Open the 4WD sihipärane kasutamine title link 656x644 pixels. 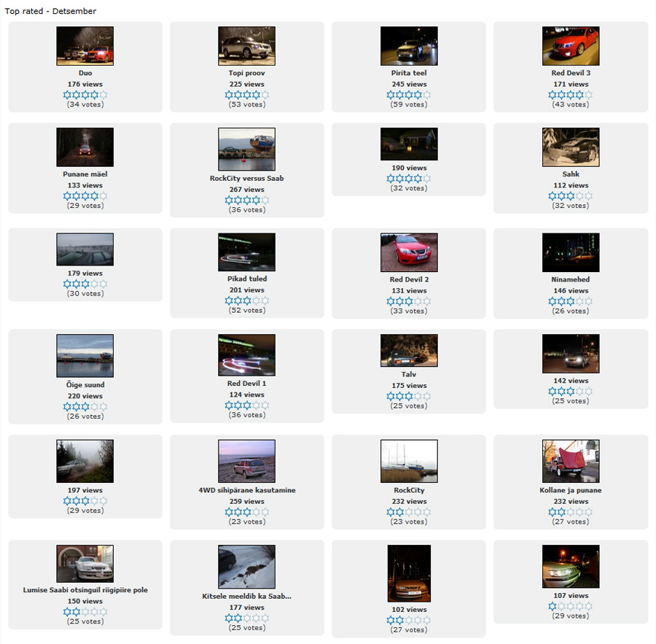click(x=247, y=491)
